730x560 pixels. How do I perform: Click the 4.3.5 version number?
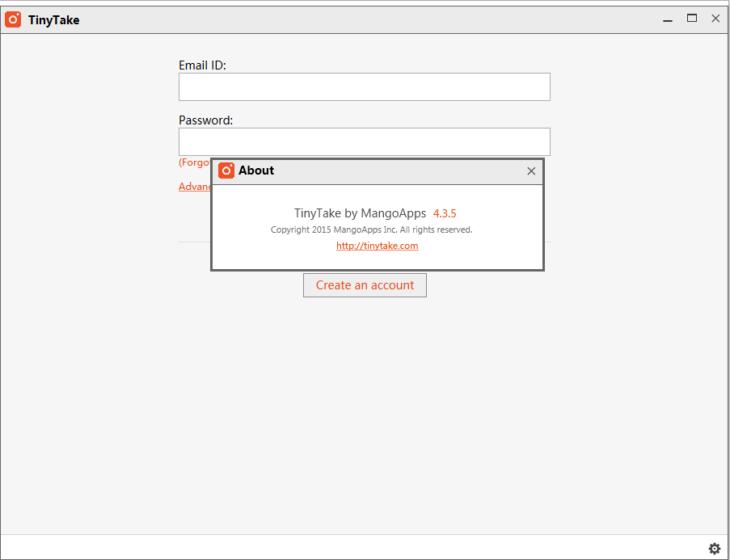445,213
